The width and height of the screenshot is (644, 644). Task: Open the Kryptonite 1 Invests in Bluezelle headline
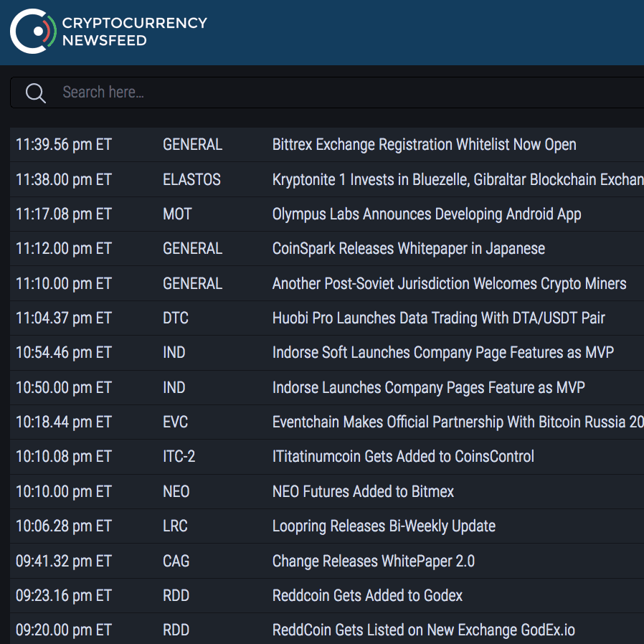(x=458, y=179)
